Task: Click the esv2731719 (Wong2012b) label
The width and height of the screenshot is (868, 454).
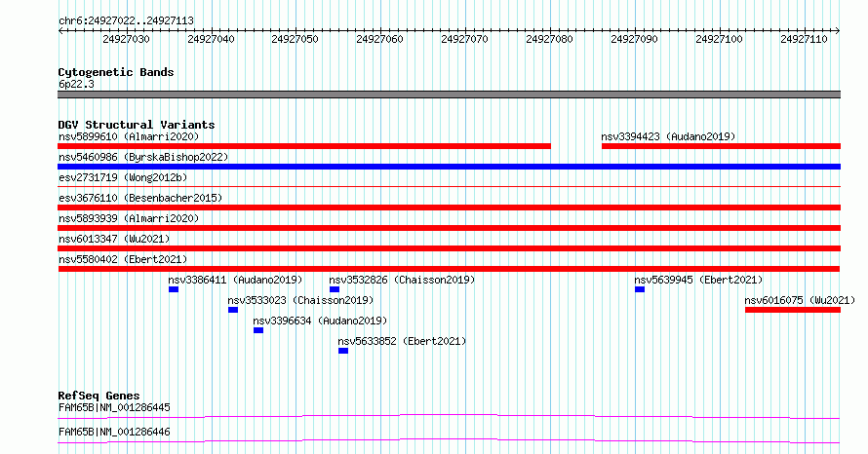Action: [x=123, y=177]
